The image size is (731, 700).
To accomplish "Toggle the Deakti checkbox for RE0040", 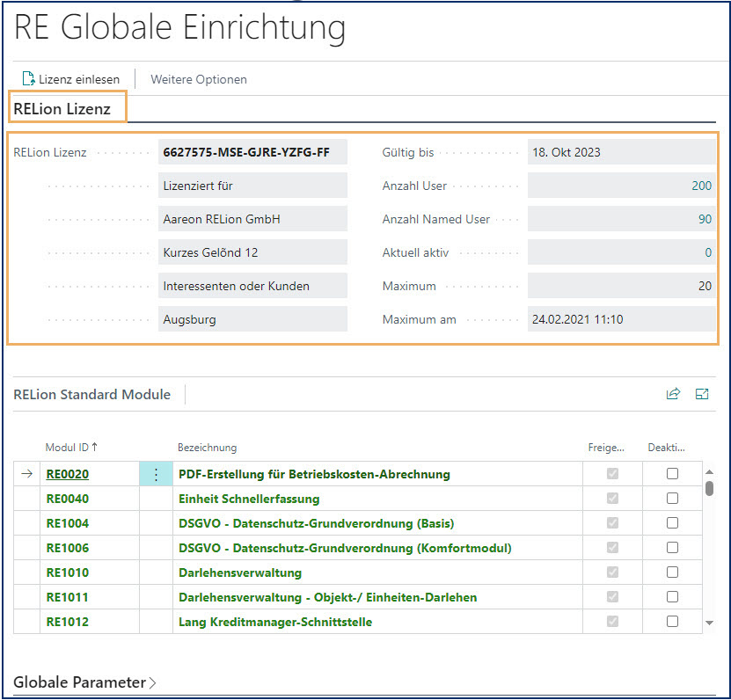I will 672,499.
